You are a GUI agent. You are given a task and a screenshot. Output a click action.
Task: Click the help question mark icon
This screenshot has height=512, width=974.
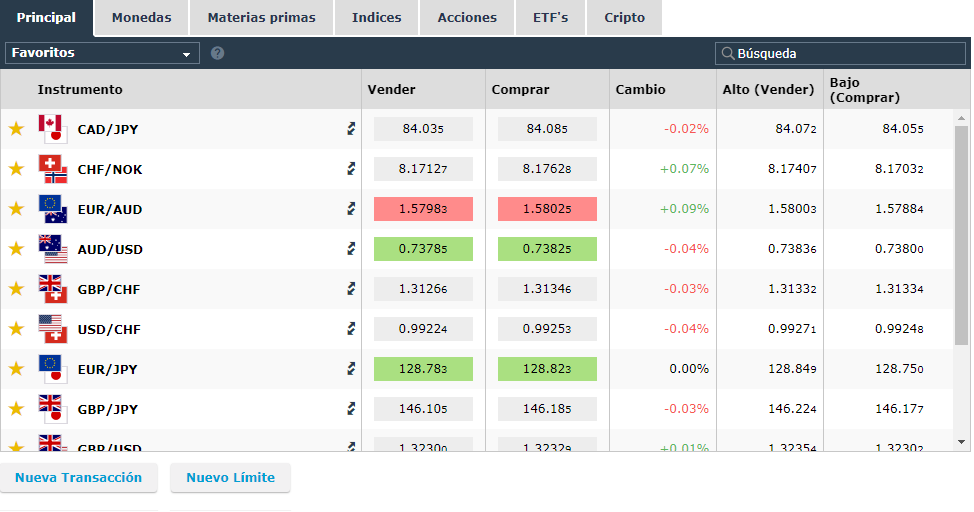tap(218, 54)
